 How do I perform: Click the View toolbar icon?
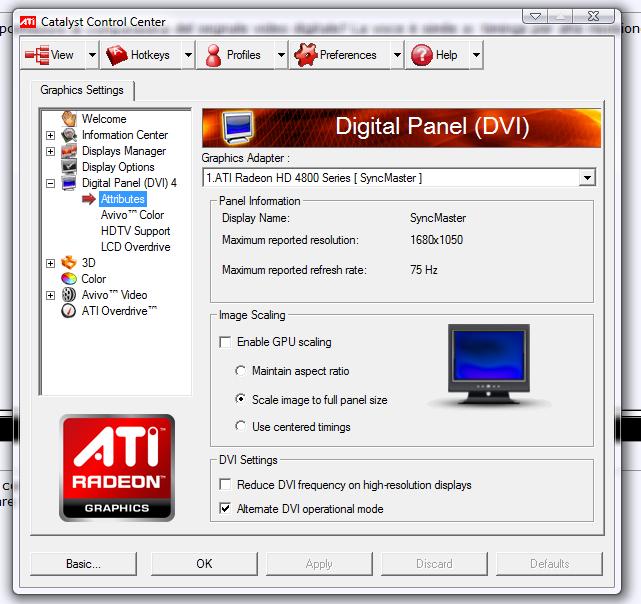[x=37, y=55]
